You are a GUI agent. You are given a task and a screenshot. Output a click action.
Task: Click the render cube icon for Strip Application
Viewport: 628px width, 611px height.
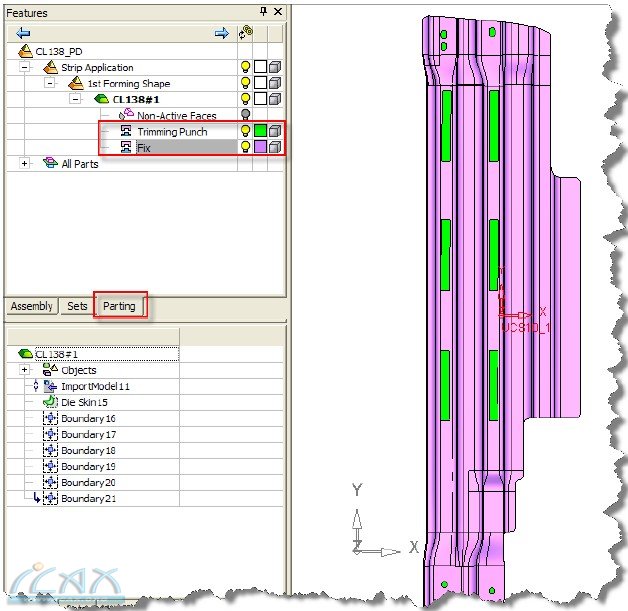coord(275,67)
